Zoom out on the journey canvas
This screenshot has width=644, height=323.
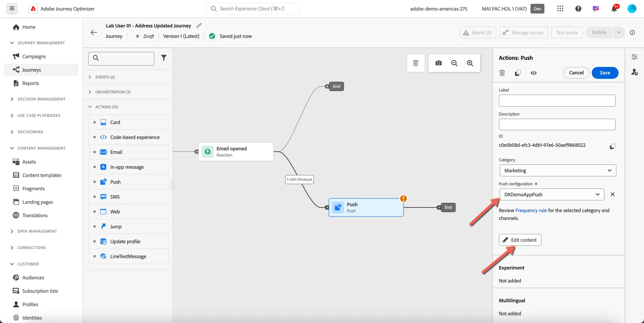454,63
